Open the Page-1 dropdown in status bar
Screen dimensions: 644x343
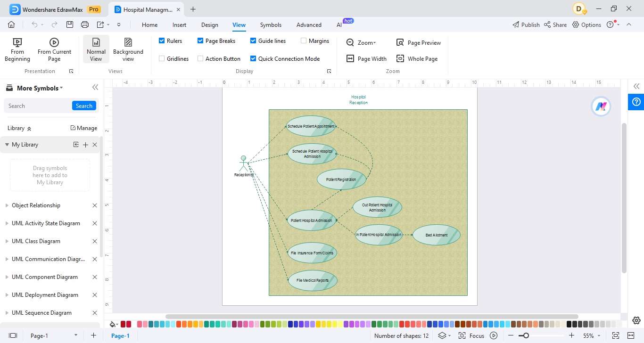(75, 335)
